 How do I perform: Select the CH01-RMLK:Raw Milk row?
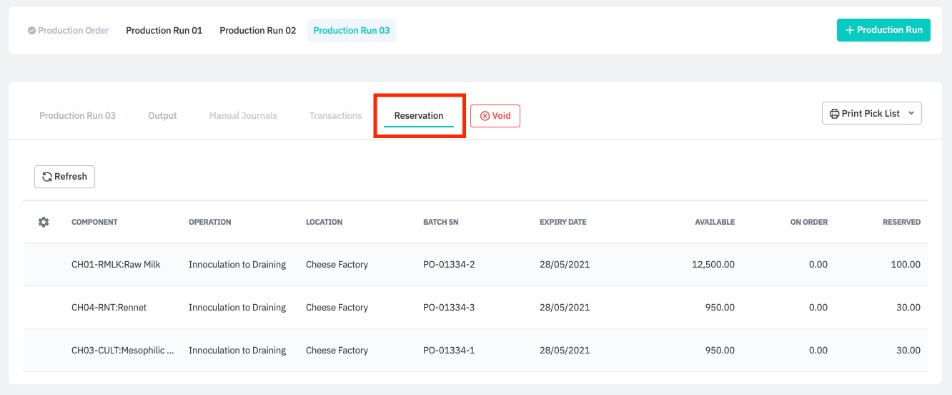[475, 265]
